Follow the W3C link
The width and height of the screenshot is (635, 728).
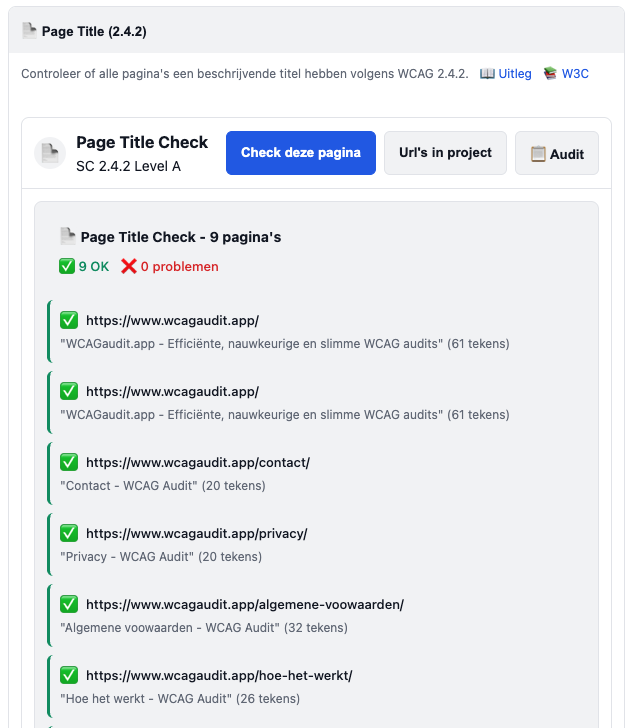(575, 74)
